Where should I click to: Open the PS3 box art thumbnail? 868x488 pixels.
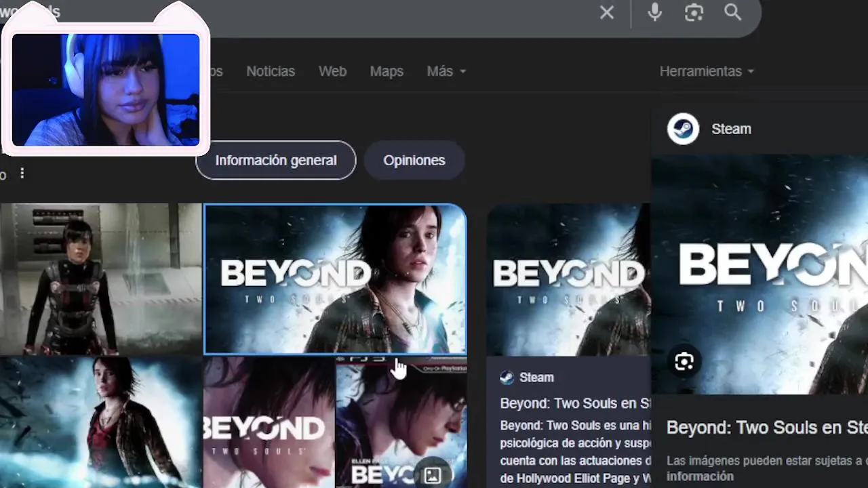click(x=401, y=423)
